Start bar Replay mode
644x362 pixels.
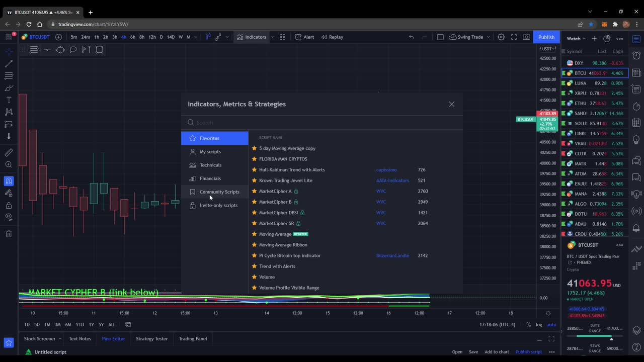point(332,37)
